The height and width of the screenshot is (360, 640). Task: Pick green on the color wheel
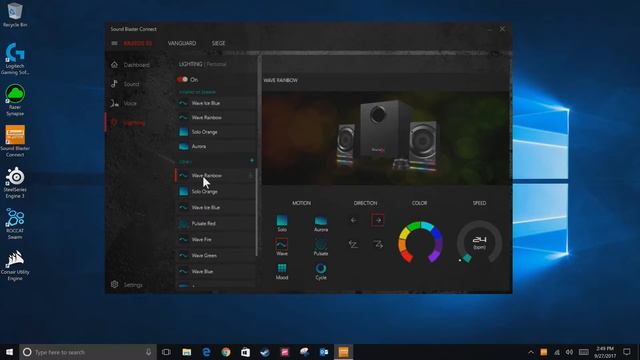pos(414,226)
